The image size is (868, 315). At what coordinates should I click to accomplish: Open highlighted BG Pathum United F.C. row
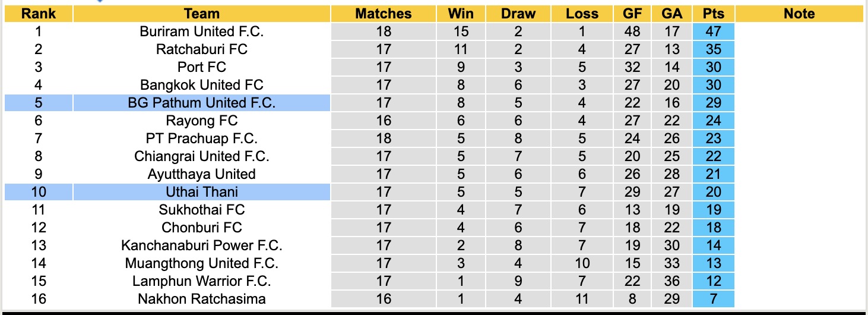tap(201, 103)
